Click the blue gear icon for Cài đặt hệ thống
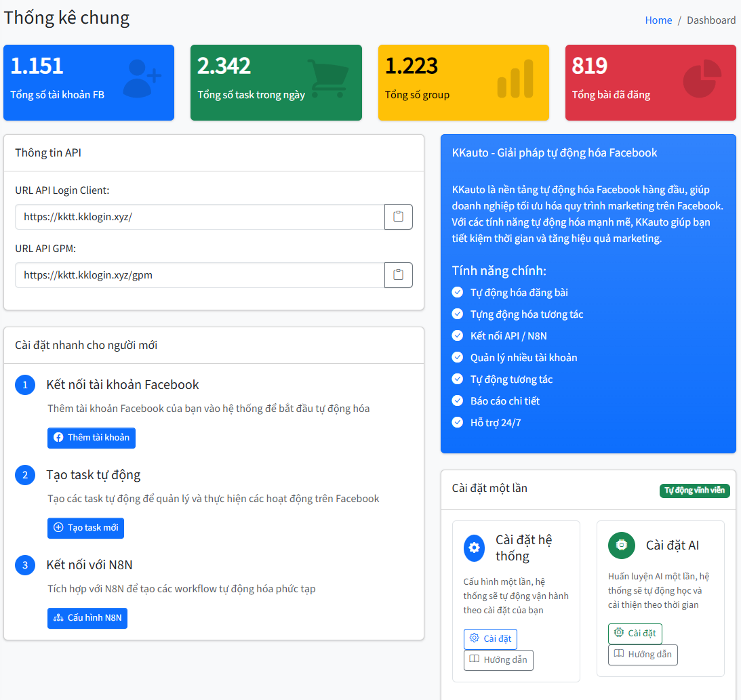Viewport: 741px width, 700px height. coord(474,548)
